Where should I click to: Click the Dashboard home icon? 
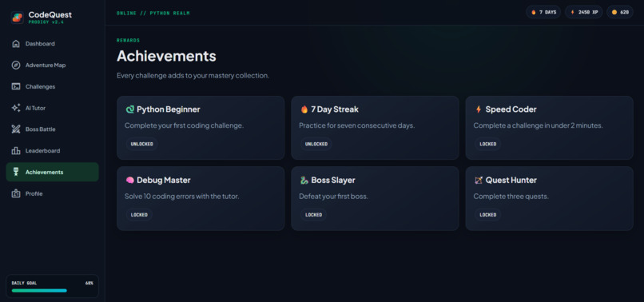(x=16, y=44)
